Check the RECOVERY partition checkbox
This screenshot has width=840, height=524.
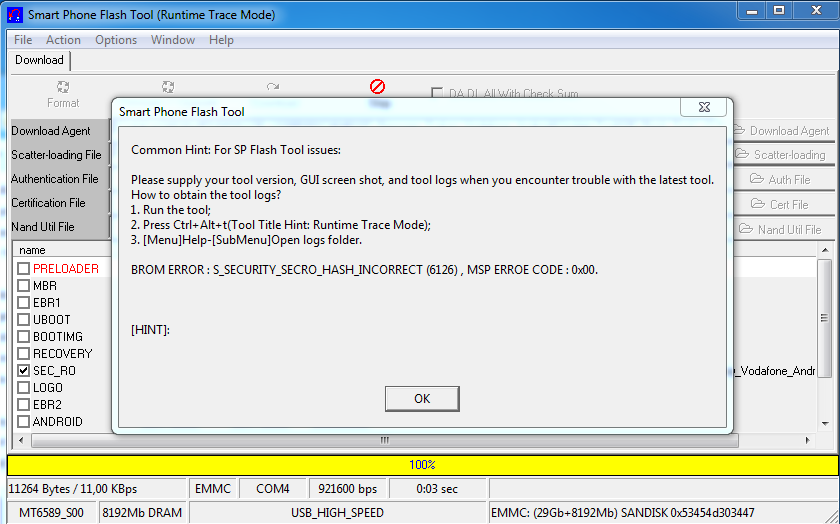24,354
